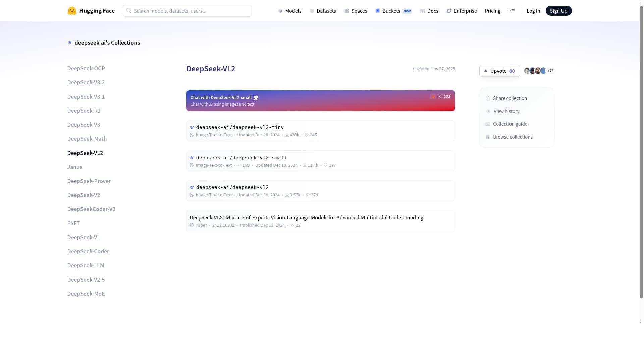Select DeepSeek-Math collection in sidebar
Screen dimensions: 644x362
(87, 139)
